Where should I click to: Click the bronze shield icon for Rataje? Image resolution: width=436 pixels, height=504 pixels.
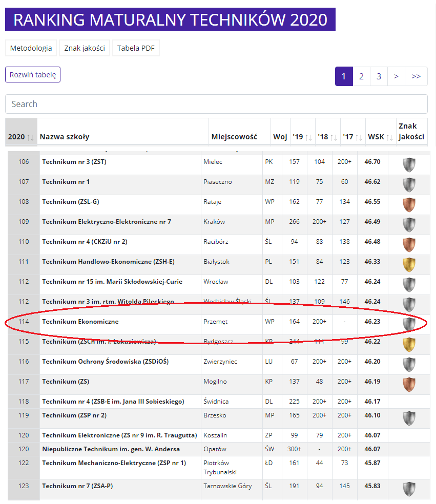coord(409,205)
